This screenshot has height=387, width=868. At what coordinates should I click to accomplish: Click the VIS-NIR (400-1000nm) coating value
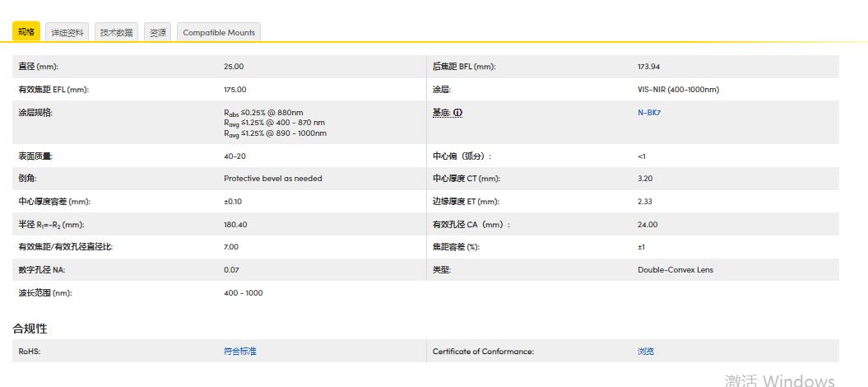tap(678, 90)
